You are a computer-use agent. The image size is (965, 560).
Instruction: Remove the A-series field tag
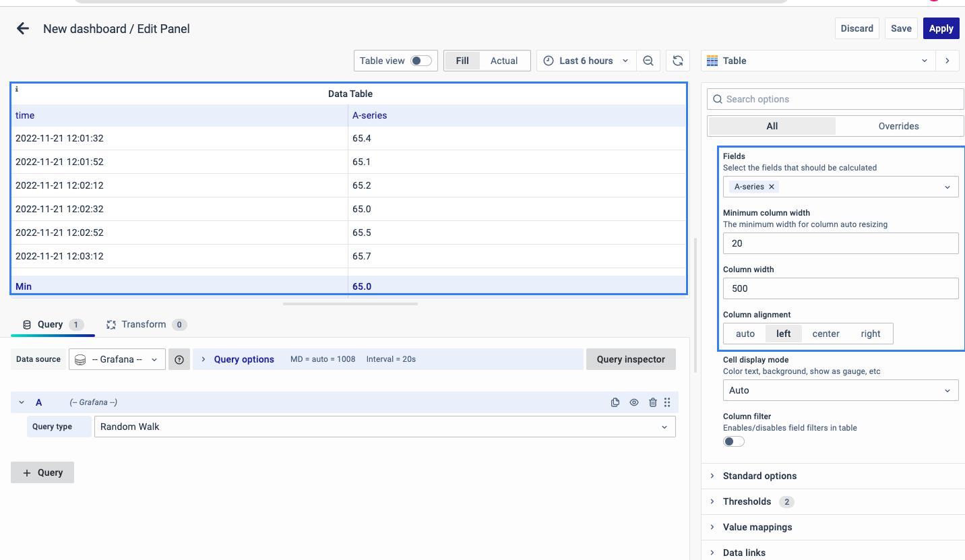[x=772, y=187]
